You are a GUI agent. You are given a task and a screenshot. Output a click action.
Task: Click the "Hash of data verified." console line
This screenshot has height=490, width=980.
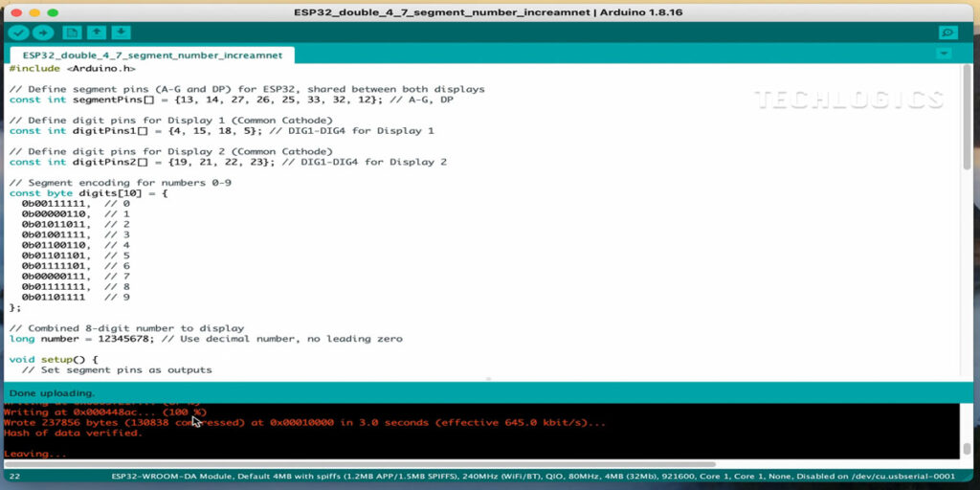pos(73,433)
